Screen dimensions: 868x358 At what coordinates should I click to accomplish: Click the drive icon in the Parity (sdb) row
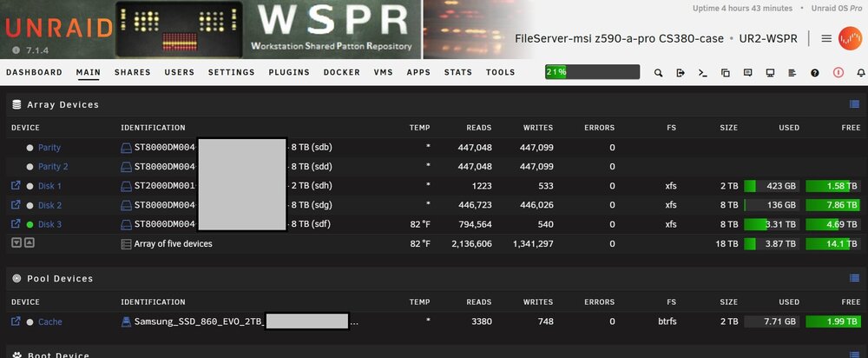tap(126, 148)
